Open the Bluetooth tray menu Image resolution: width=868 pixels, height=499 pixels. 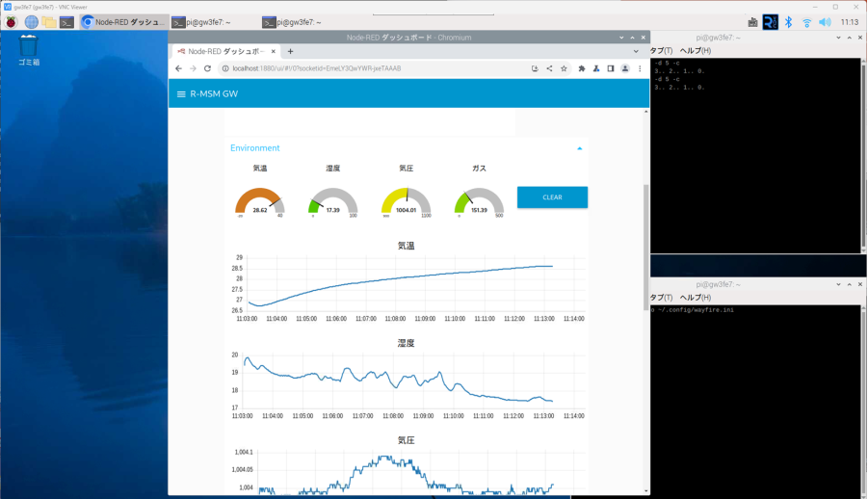pyautogui.click(x=787, y=22)
